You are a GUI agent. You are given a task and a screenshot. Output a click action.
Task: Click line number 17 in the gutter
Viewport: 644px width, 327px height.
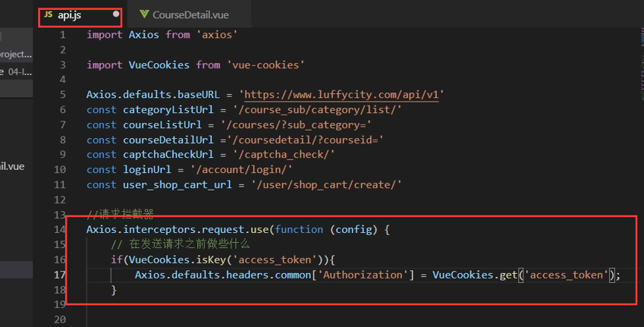coord(60,275)
